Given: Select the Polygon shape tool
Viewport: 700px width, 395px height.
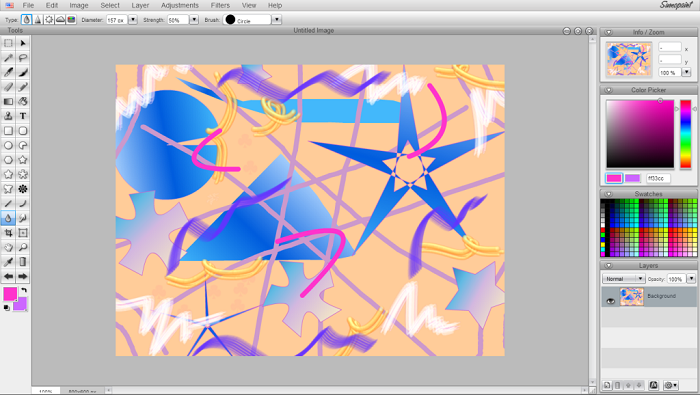Looking at the screenshot, I should [x=8, y=160].
